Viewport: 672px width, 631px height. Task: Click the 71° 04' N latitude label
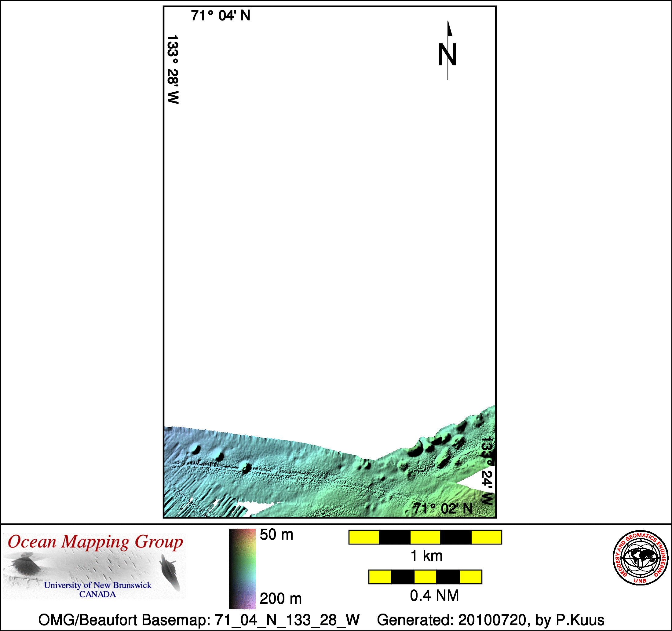click(x=221, y=16)
